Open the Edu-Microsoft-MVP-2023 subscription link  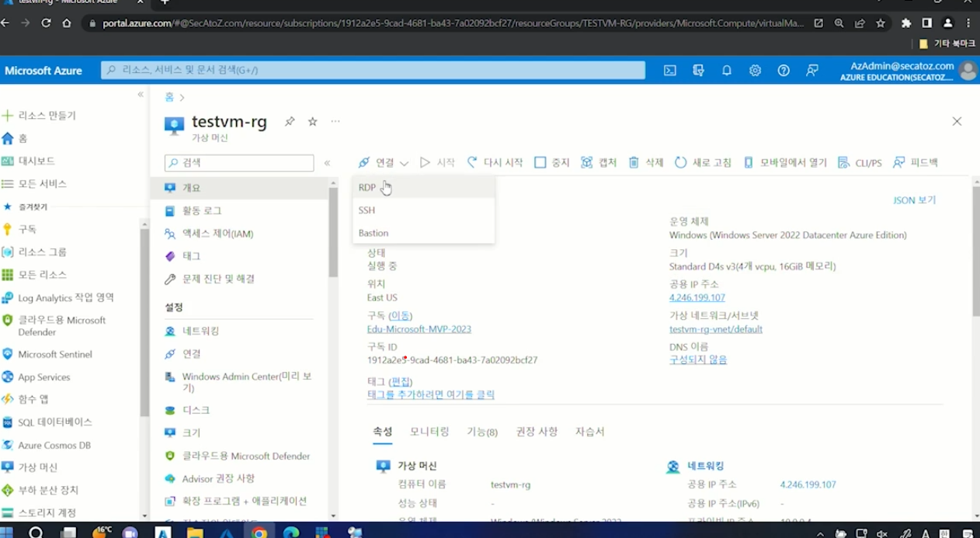tap(419, 329)
